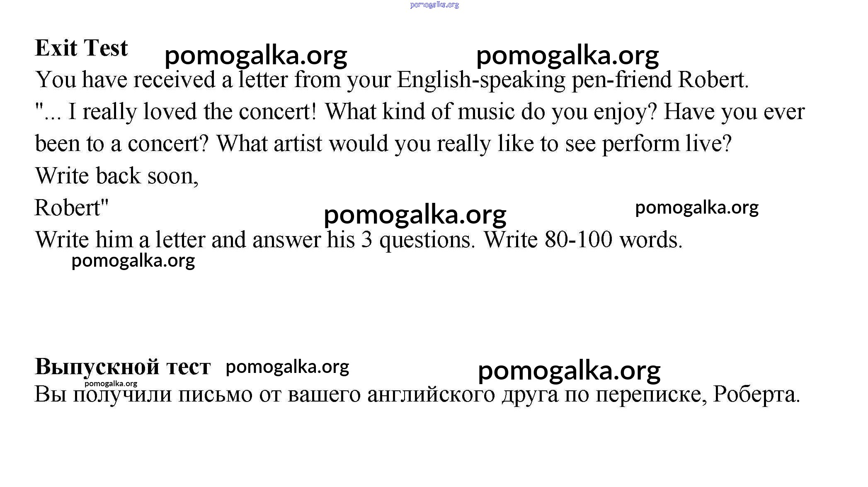Click the text "Write 80-100 words."
868x487 pixels.
[x=583, y=240]
